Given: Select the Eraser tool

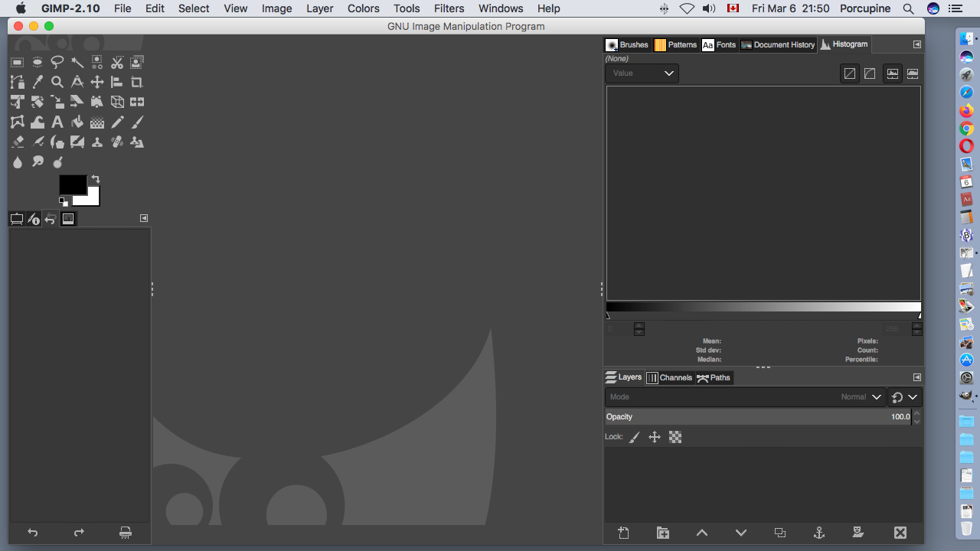Looking at the screenshot, I should 17,142.
